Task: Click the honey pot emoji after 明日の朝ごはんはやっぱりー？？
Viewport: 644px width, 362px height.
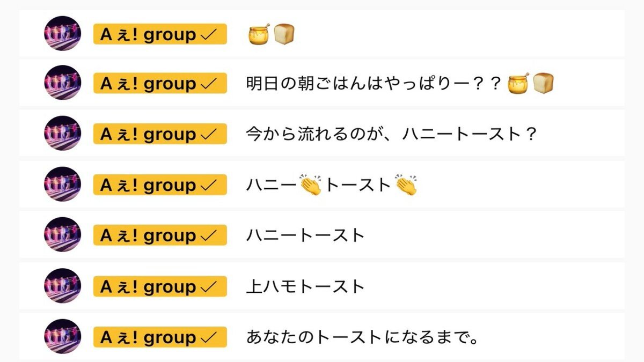Action: (x=518, y=84)
